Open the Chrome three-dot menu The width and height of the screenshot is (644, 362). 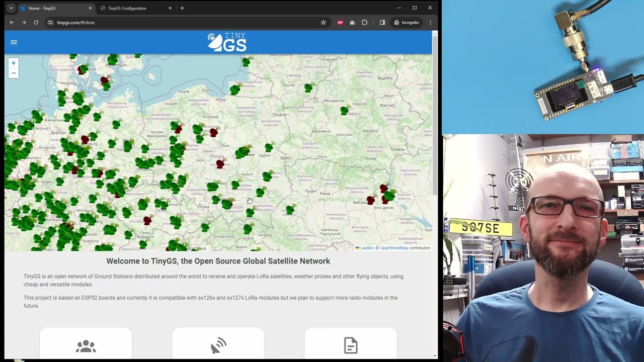pos(430,22)
